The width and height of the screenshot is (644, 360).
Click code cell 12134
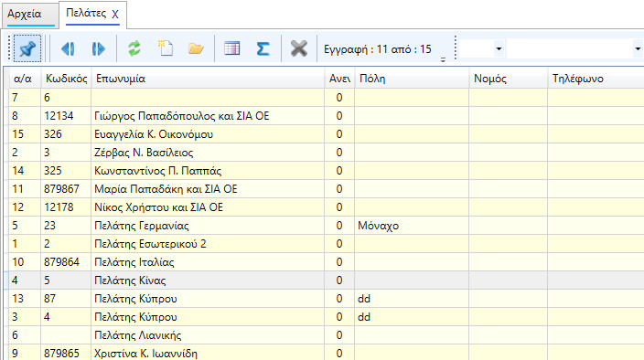(66, 116)
